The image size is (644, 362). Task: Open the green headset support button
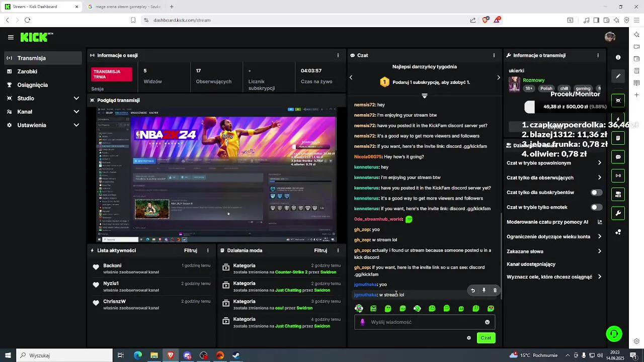(614, 333)
